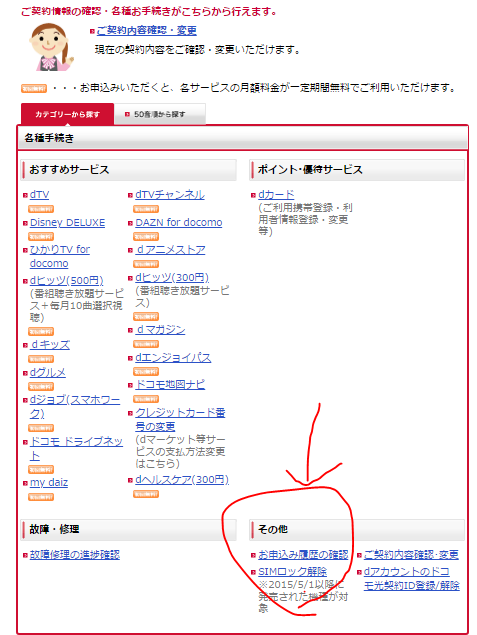Screen dimensions: 477x635
Task: Open the dキッズ link
Action: coord(50,345)
